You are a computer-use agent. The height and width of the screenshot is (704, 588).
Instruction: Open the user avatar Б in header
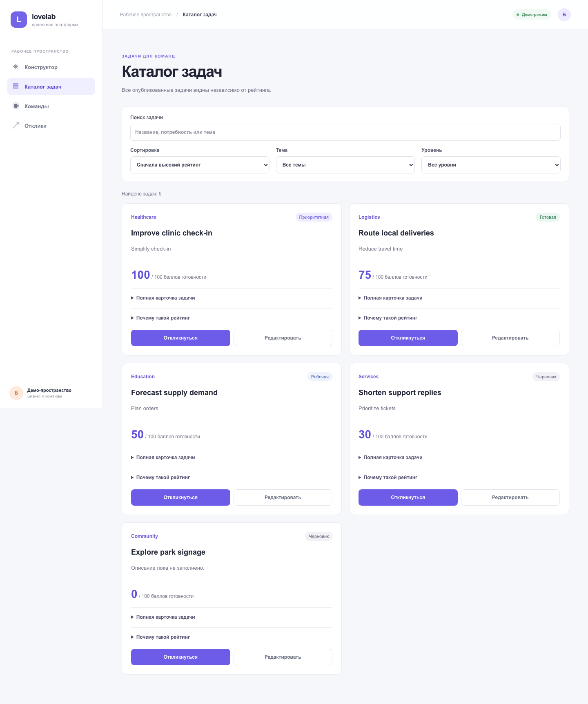564,15
